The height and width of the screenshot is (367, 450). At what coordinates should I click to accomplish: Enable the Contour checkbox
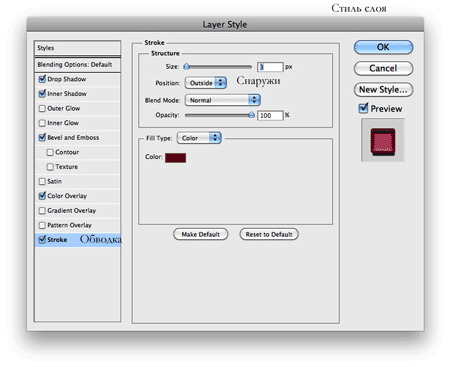point(50,152)
